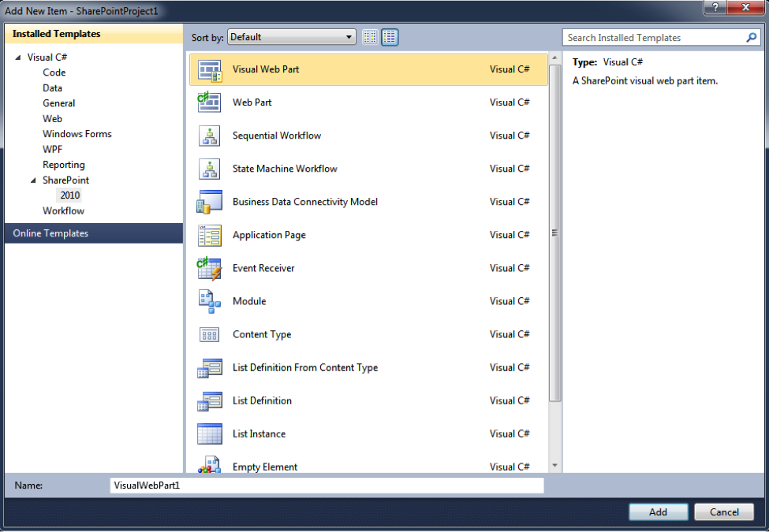The height and width of the screenshot is (532, 769).
Task: Select the WPF category
Action: click(53, 150)
